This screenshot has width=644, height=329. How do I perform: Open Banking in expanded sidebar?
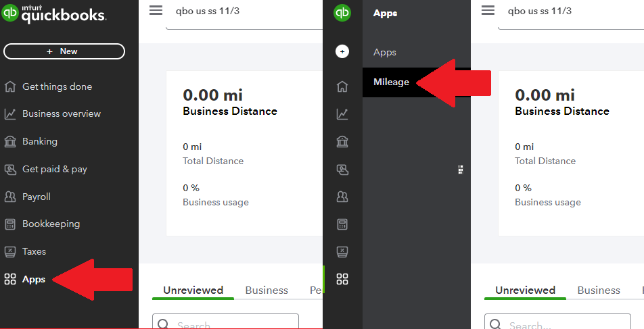pos(40,141)
